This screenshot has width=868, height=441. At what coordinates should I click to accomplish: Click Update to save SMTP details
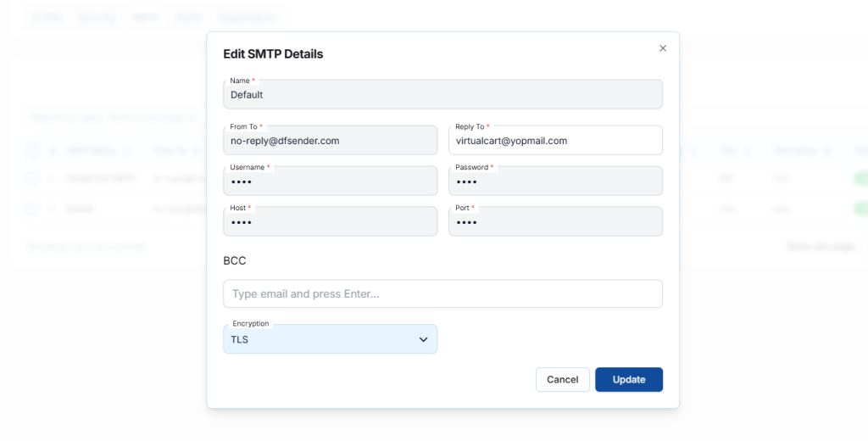pyautogui.click(x=628, y=379)
